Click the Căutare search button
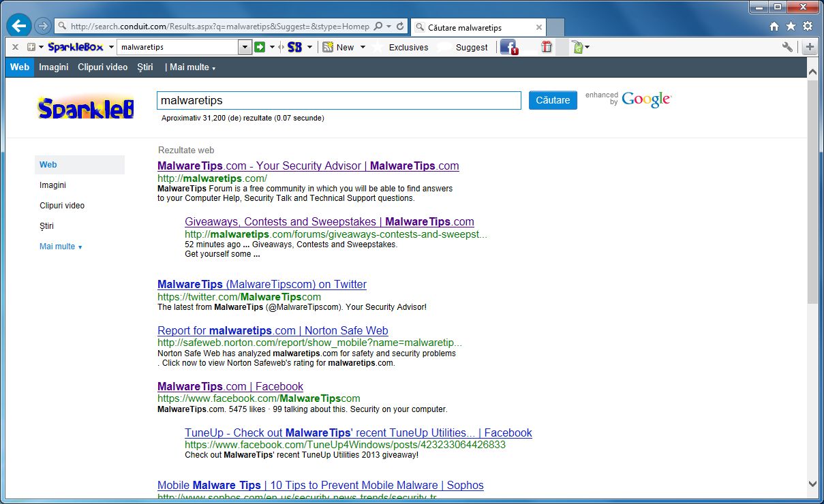 (553, 100)
